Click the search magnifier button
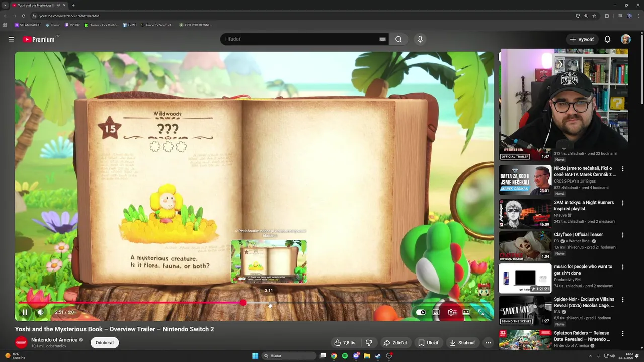This screenshot has height=362, width=644. (398, 39)
